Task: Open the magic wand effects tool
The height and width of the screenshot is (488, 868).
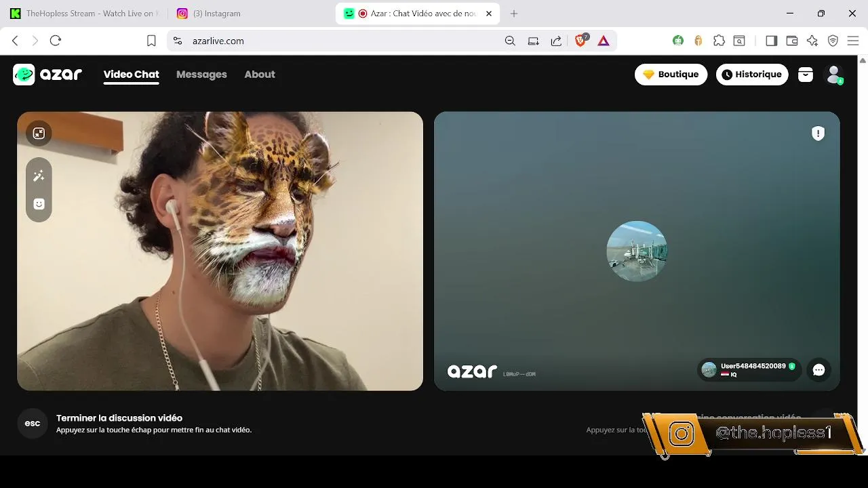Action: 39,176
